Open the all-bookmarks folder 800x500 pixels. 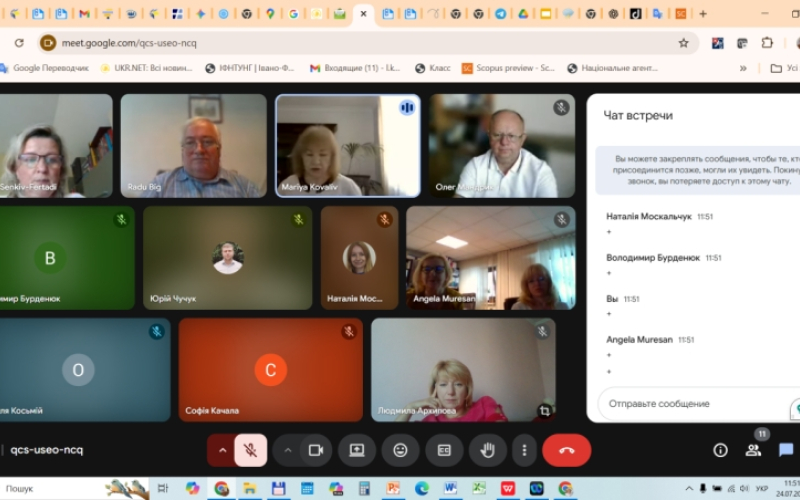[x=785, y=68]
